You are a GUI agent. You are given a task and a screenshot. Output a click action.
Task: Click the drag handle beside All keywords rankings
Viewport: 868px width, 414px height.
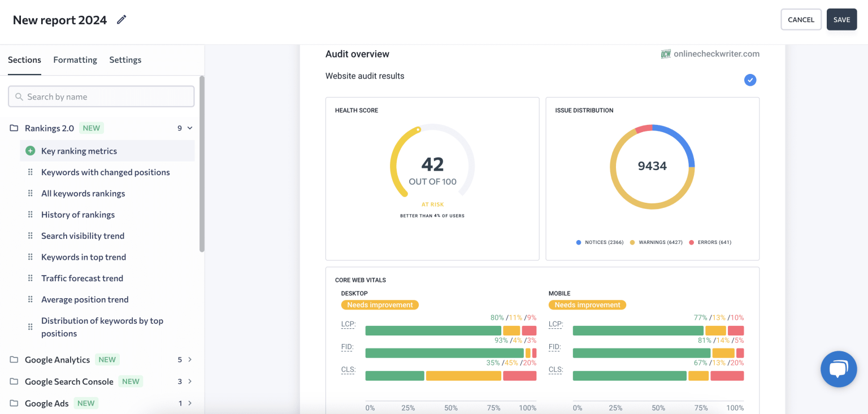click(30, 193)
